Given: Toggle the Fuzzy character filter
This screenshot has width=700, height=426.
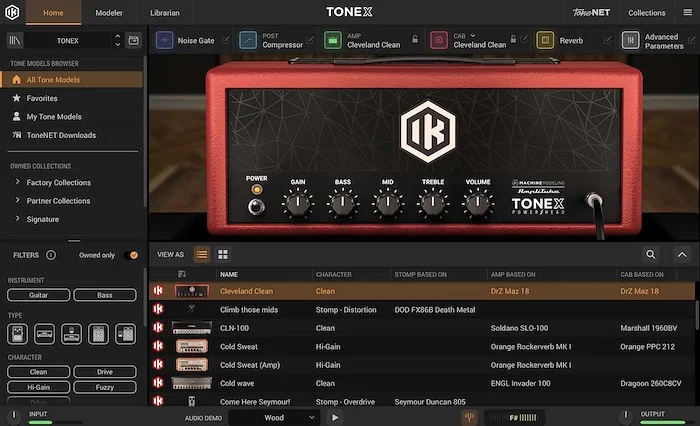Looking at the screenshot, I should click(x=105, y=387).
